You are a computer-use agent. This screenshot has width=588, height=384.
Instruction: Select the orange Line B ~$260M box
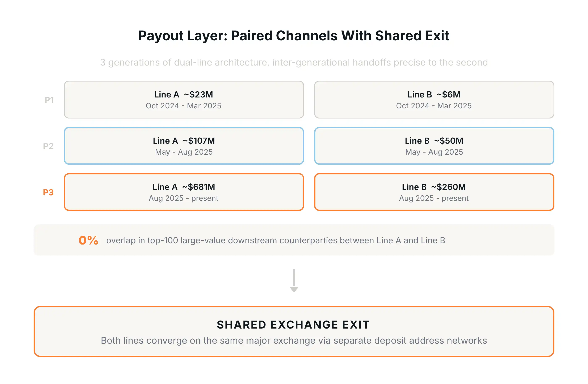434,192
